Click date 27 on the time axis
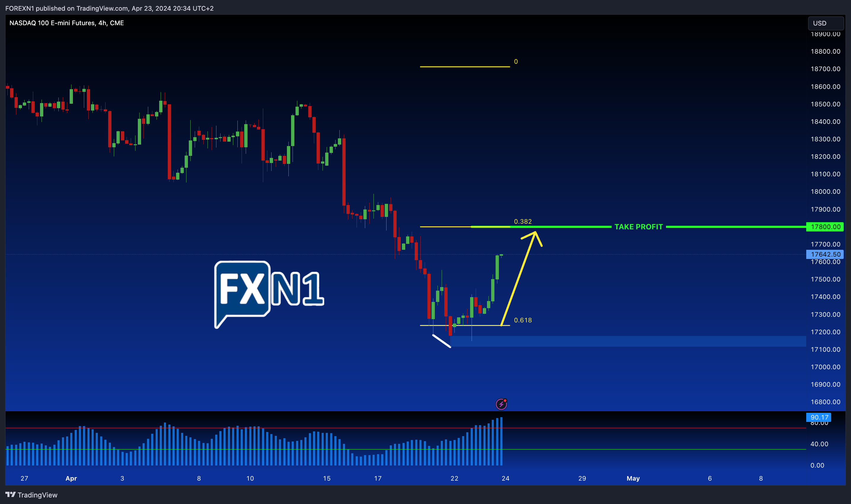Screen dimensions: 851x504 click(24, 478)
